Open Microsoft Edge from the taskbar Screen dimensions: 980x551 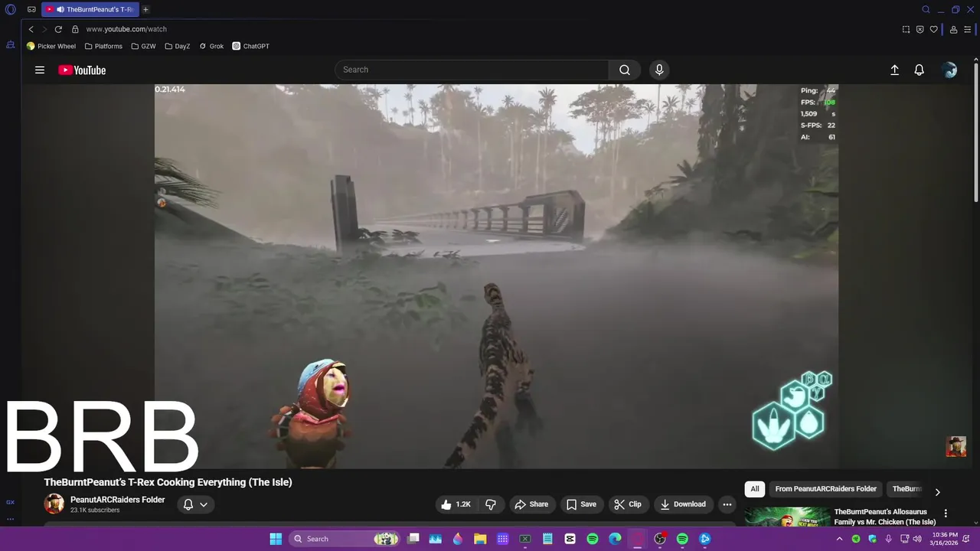pyautogui.click(x=615, y=539)
